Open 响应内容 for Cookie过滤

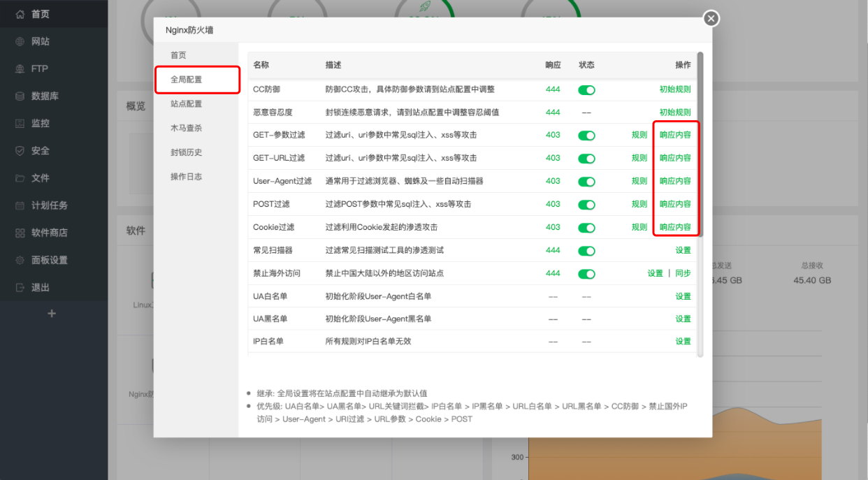pos(675,227)
